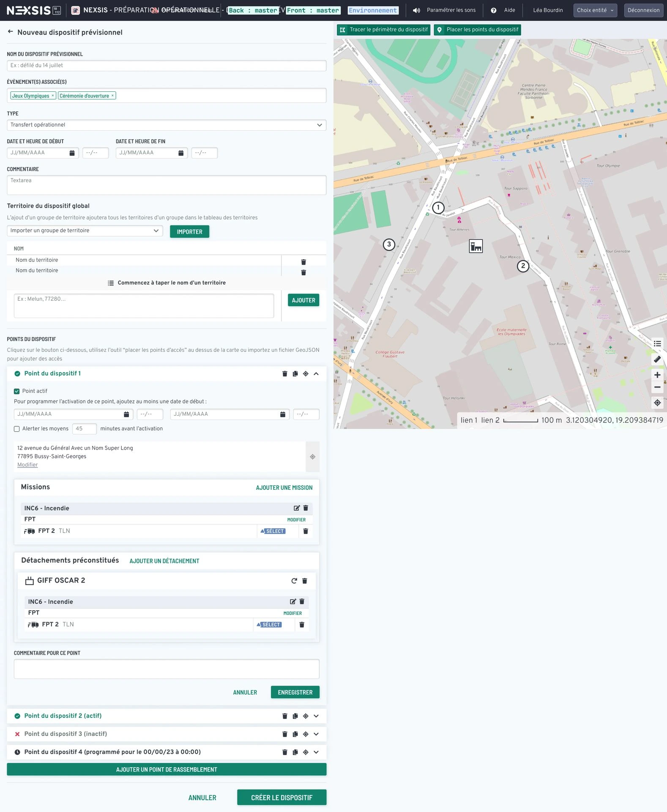Click the Créer le dispositif button

point(282,797)
